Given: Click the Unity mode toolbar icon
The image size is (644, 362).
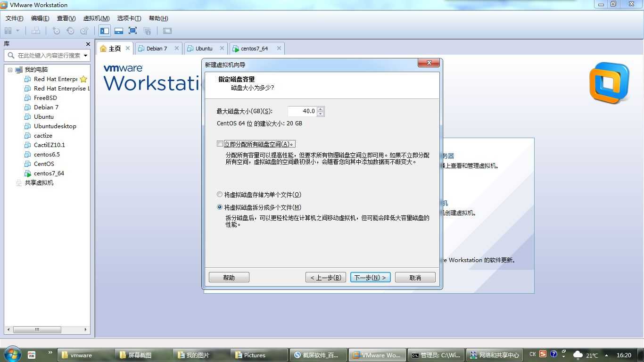Looking at the screenshot, I should [x=147, y=31].
